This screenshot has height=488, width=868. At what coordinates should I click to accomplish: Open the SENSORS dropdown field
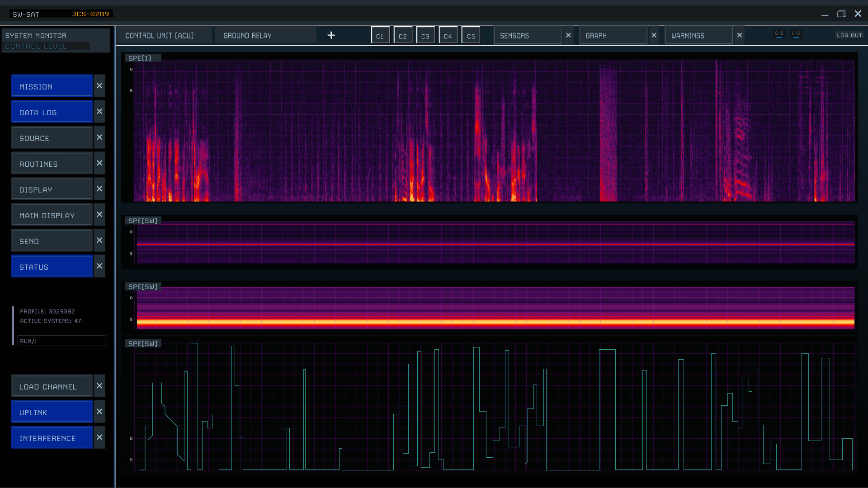527,35
